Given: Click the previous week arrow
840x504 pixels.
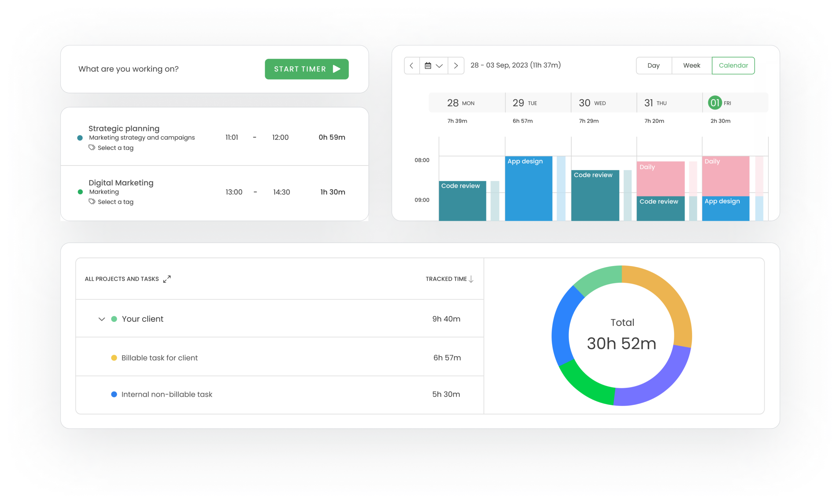Looking at the screenshot, I should pos(411,66).
